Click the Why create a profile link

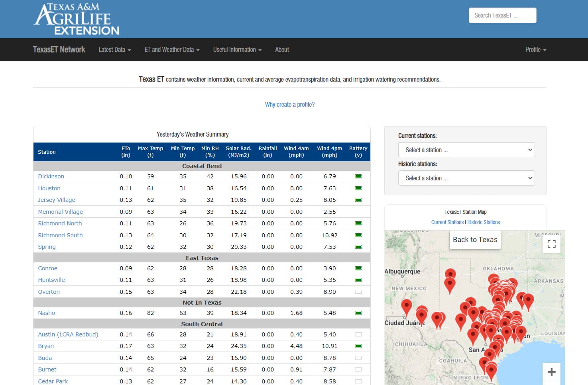click(x=290, y=104)
